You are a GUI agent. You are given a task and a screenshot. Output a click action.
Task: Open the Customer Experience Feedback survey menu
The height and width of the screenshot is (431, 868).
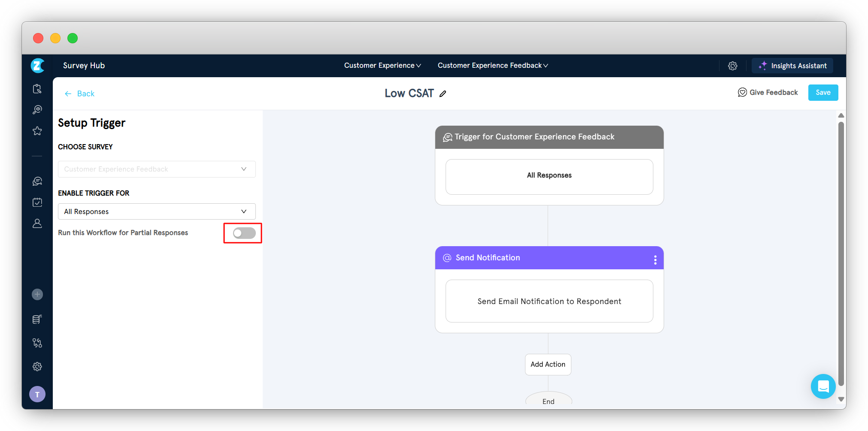point(492,66)
